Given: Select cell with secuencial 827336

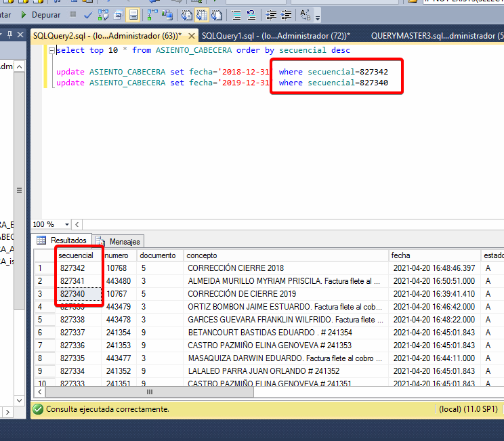Looking at the screenshot, I should click(x=79, y=345).
